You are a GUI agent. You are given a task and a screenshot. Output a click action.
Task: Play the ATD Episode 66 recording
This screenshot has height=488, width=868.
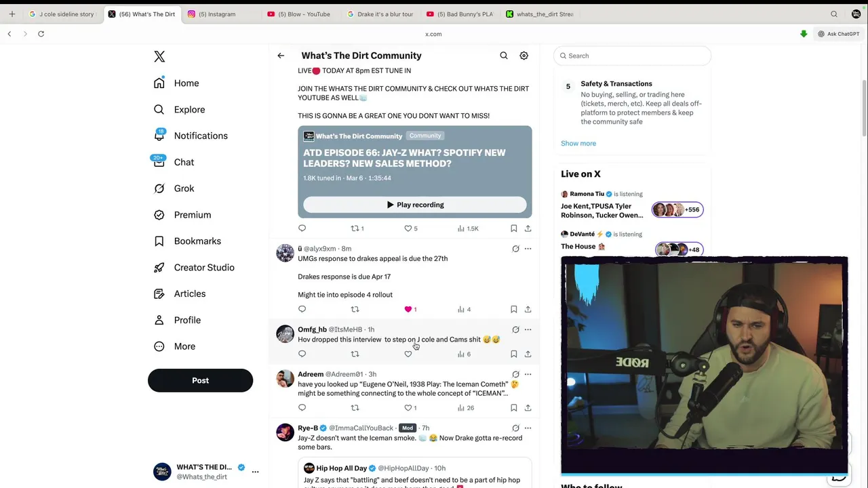(x=415, y=205)
